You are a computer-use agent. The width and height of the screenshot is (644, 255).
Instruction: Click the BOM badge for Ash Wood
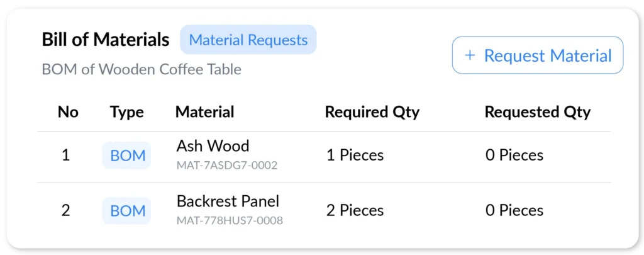point(127,156)
